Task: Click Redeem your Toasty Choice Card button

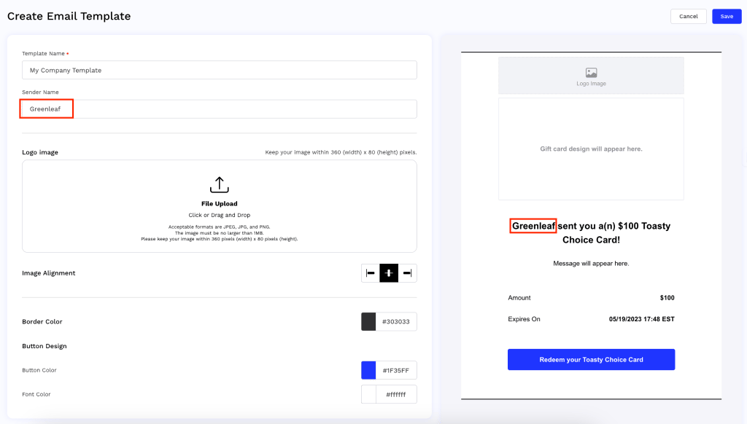Action: pyautogui.click(x=591, y=359)
